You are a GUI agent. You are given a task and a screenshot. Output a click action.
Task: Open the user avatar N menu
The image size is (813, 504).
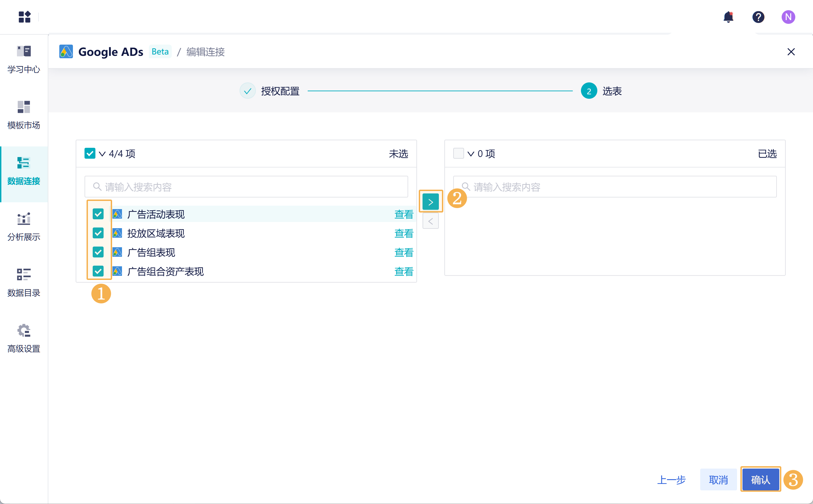pos(788,17)
